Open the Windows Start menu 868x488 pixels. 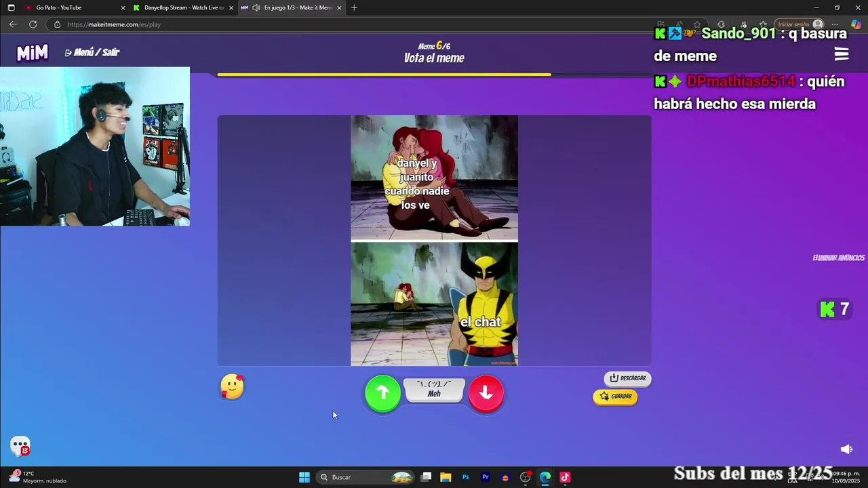tap(304, 477)
